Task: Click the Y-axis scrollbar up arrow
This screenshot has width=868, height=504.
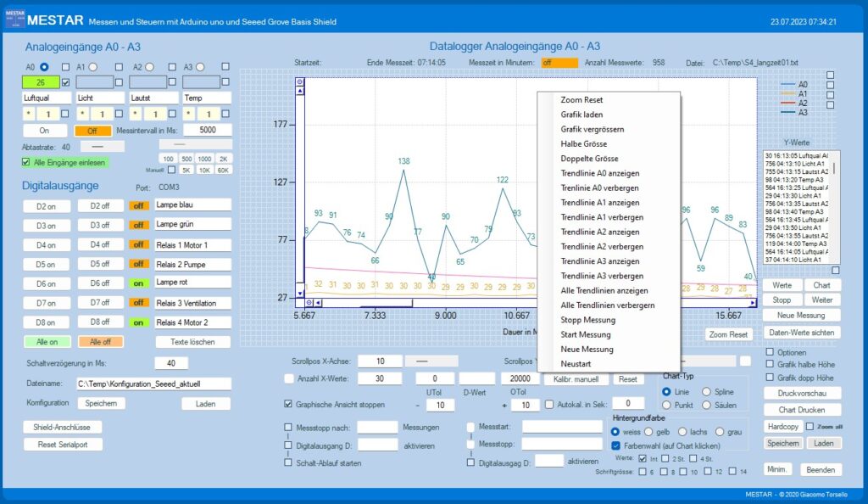Action: [x=299, y=91]
